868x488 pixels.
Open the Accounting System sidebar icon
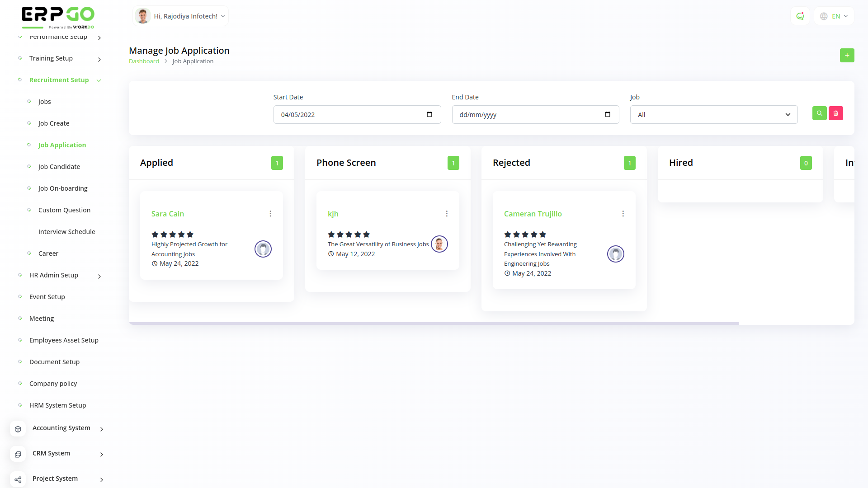[x=18, y=429]
